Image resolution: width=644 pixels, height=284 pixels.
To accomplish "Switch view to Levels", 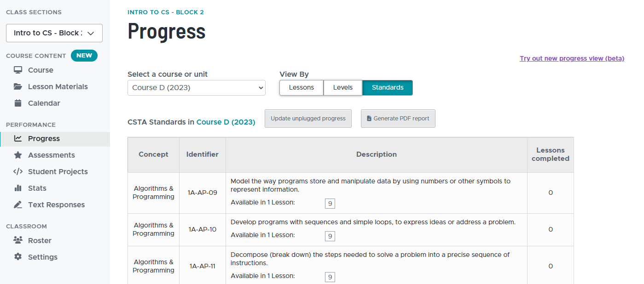I will [343, 88].
